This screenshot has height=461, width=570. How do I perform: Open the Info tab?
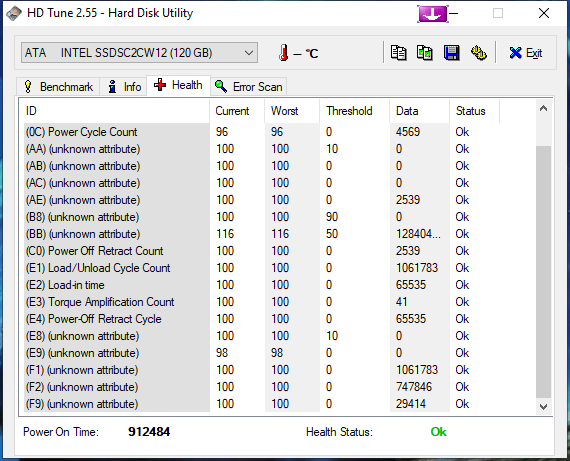click(124, 87)
